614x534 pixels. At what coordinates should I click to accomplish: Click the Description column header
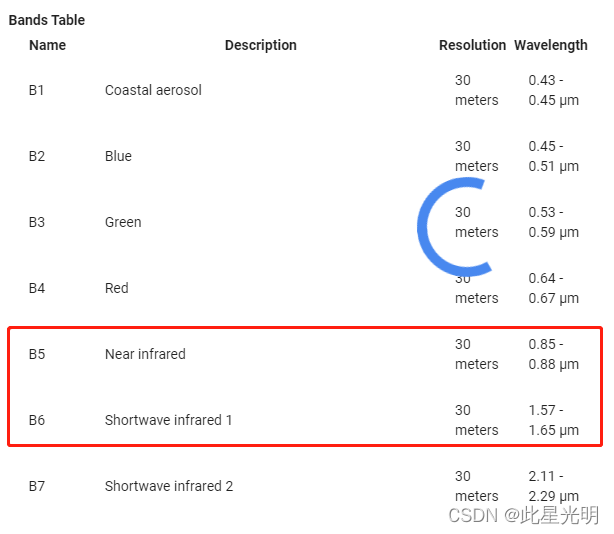260,45
